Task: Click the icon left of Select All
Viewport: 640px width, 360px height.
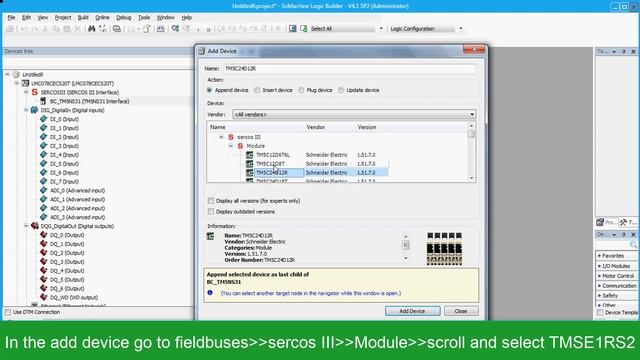Action: (x=303, y=29)
